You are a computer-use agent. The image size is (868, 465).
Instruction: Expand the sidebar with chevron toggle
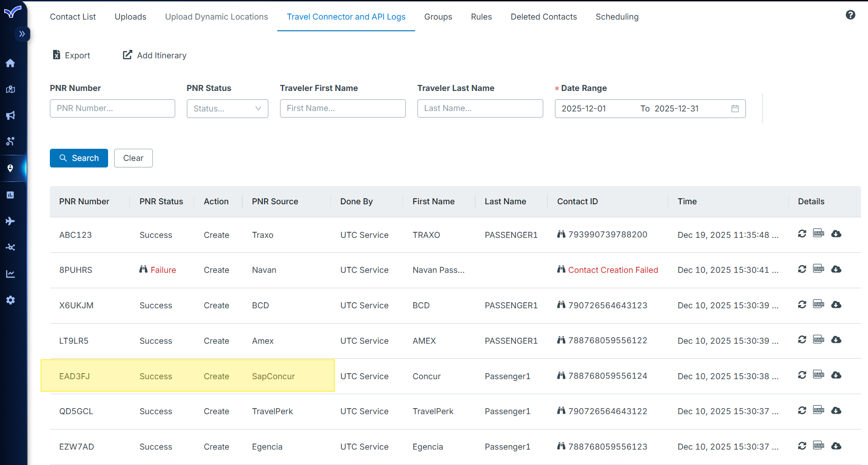[22, 34]
